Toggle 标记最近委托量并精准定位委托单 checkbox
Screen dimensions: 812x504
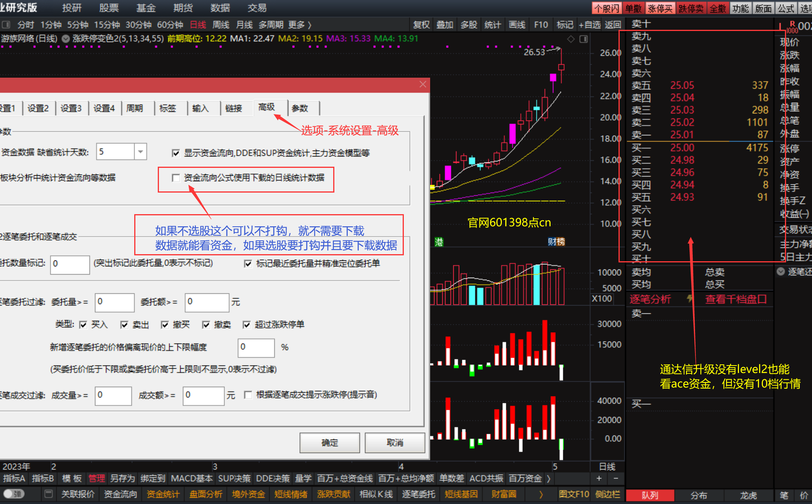(x=248, y=264)
